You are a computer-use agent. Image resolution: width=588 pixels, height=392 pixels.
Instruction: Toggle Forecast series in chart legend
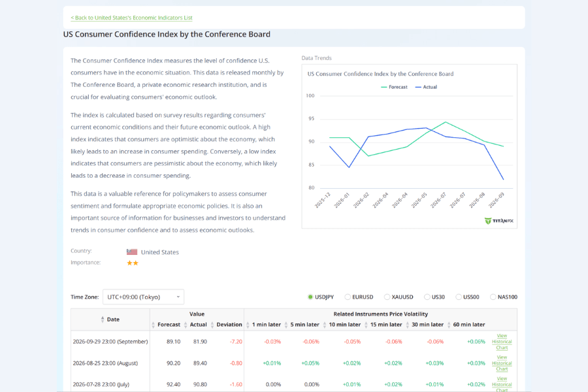(394, 87)
